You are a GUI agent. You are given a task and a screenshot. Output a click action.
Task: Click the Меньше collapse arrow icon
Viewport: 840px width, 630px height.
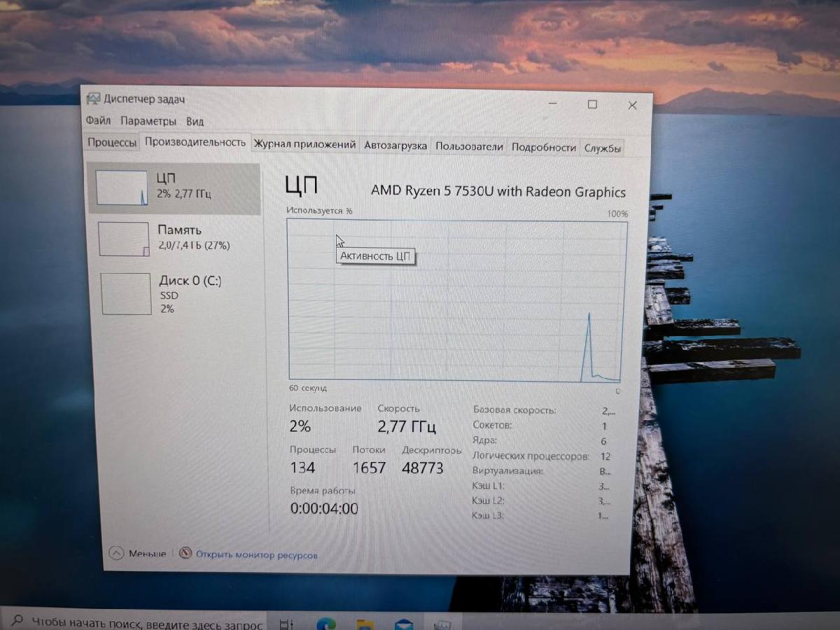click(x=117, y=553)
